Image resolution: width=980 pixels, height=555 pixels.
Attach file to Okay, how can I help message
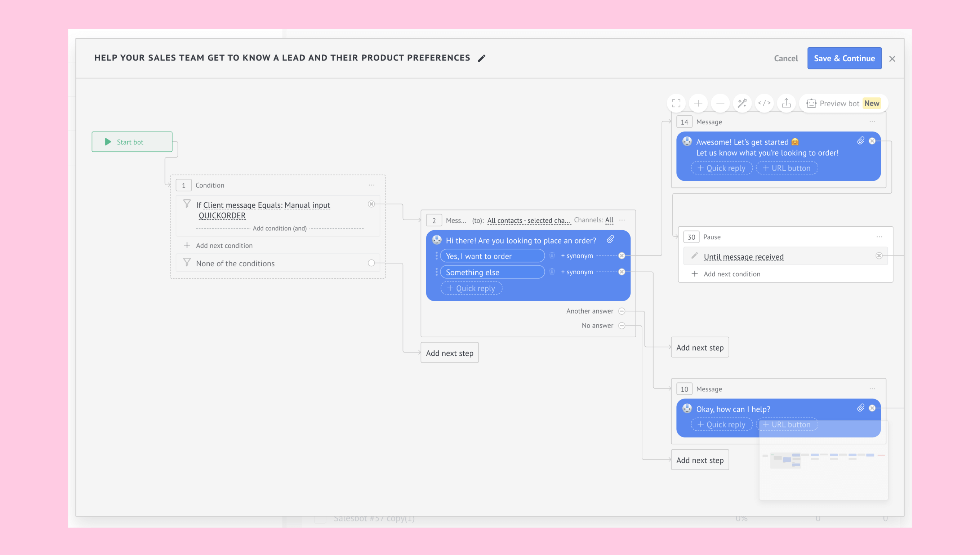(x=861, y=408)
